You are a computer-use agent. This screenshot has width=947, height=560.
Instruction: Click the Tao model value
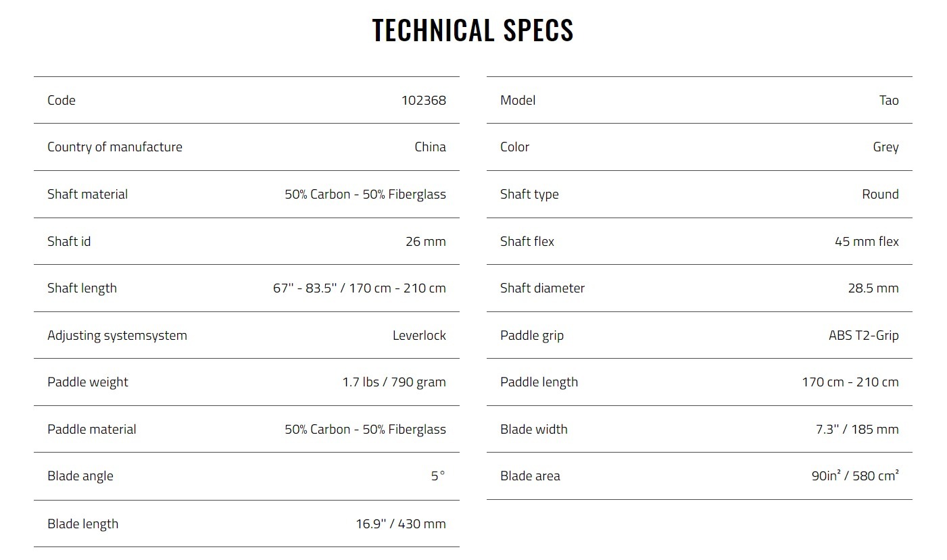point(889,100)
